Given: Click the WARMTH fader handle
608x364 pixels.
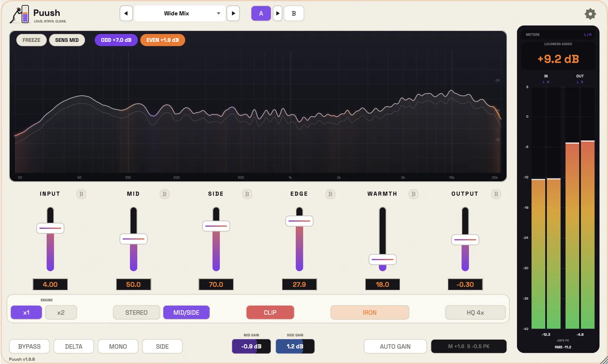Looking at the screenshot, I should pyautogui.click(x=383, y=260).
